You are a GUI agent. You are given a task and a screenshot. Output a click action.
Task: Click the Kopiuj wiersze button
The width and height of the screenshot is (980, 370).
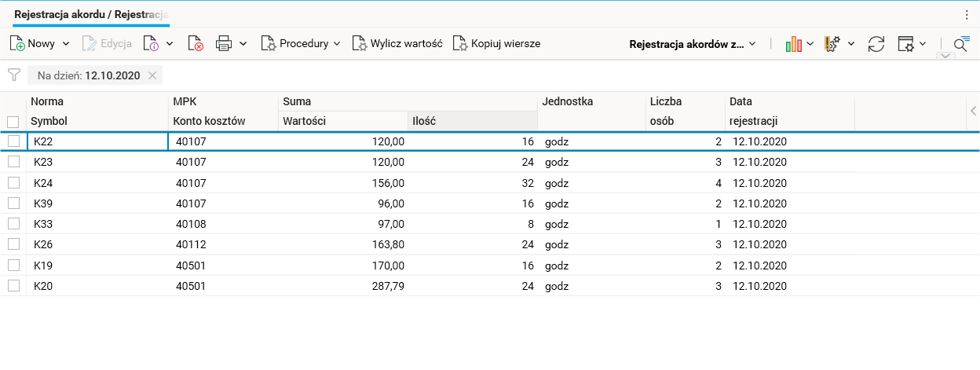(496, 44)
